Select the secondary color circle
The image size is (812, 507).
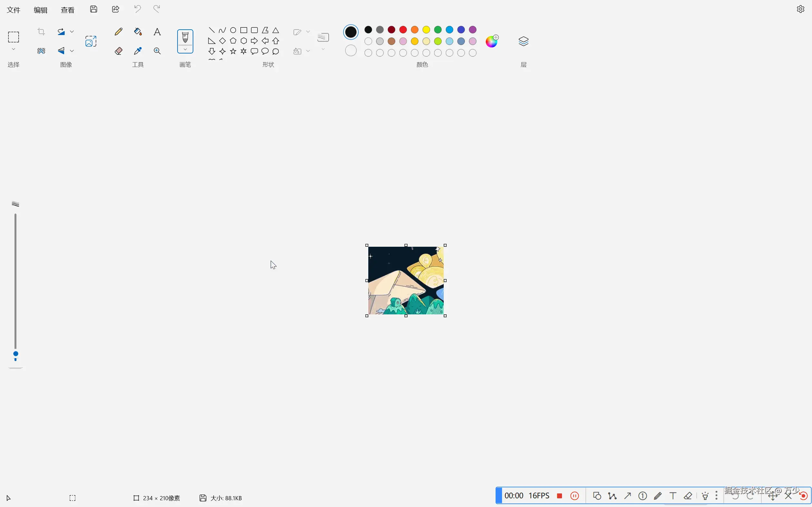[351, 51]
